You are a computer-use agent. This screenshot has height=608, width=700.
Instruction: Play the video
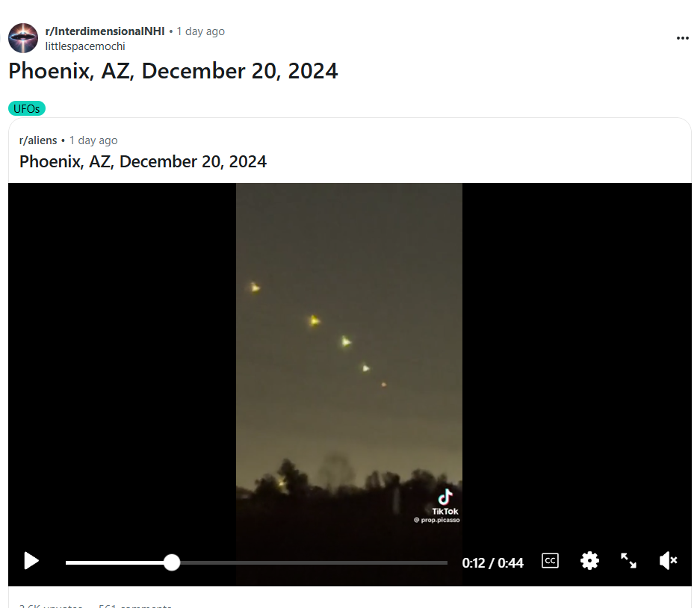pyautogui.click(x=31, y=561)
